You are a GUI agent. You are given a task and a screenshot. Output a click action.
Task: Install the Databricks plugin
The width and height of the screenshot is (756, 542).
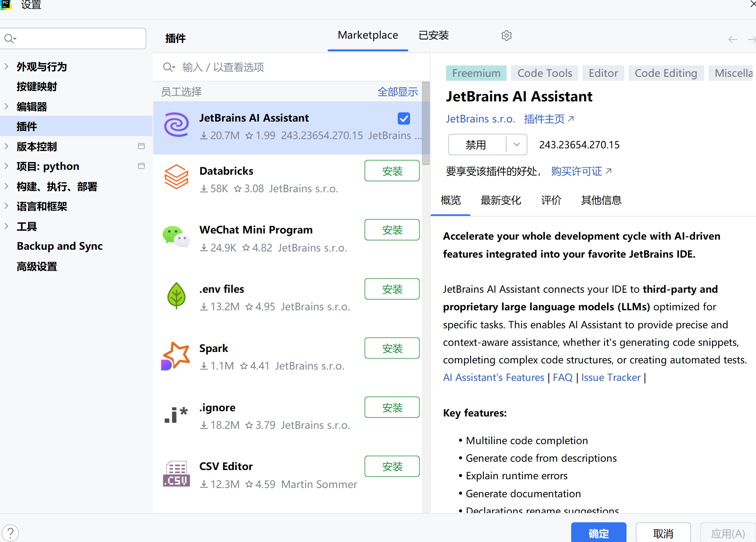392,171
